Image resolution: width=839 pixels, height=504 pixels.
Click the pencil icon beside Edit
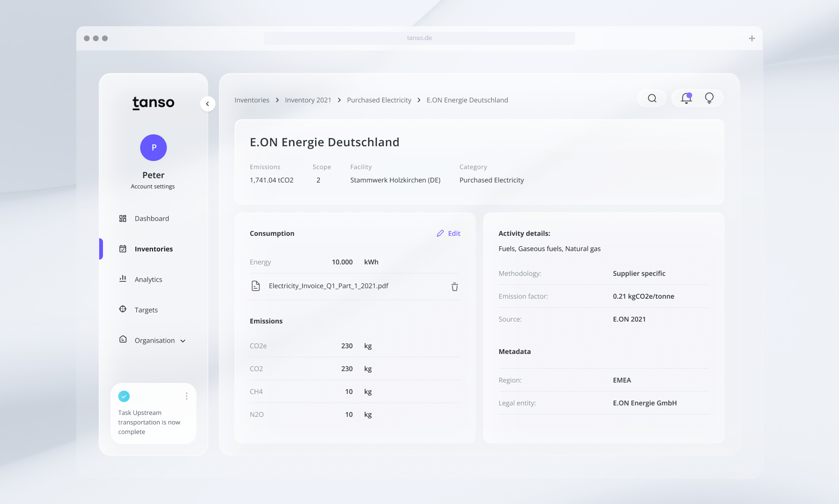(x=440, y=233)
